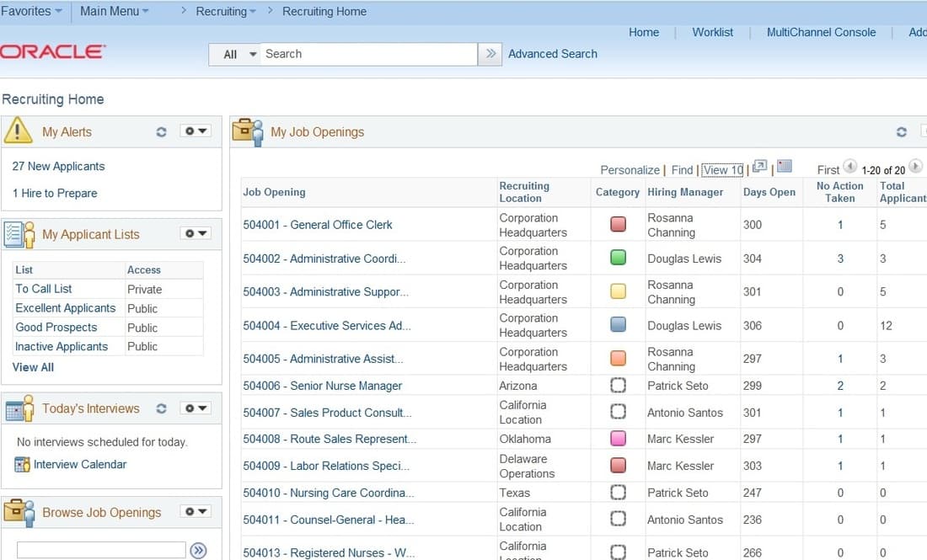Download the job openings grid

[x=785, y=168]
